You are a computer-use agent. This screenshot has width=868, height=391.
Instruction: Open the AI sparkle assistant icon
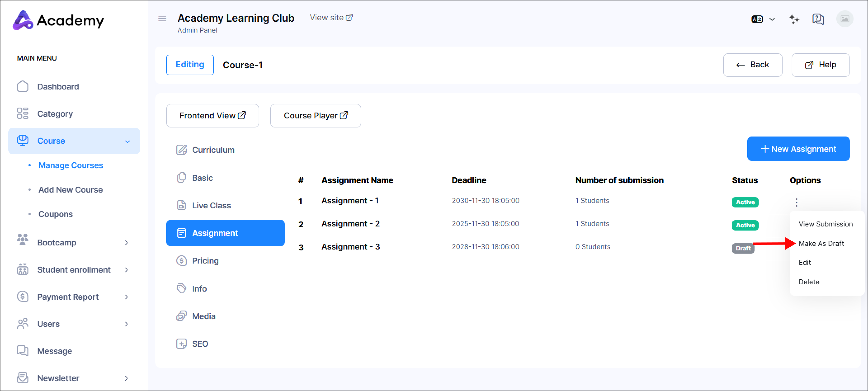click(x=794, y=19)
